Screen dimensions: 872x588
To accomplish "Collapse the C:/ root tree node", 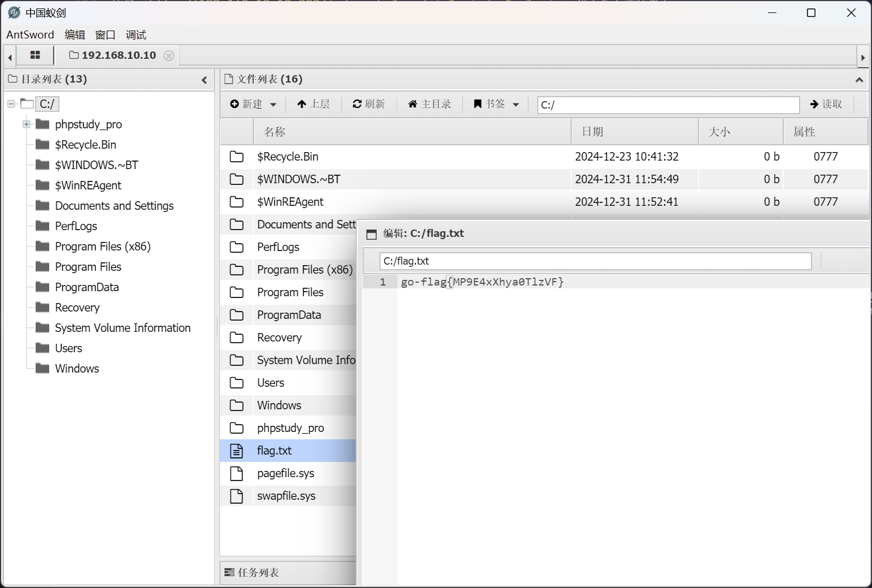I will pos(11,104).
